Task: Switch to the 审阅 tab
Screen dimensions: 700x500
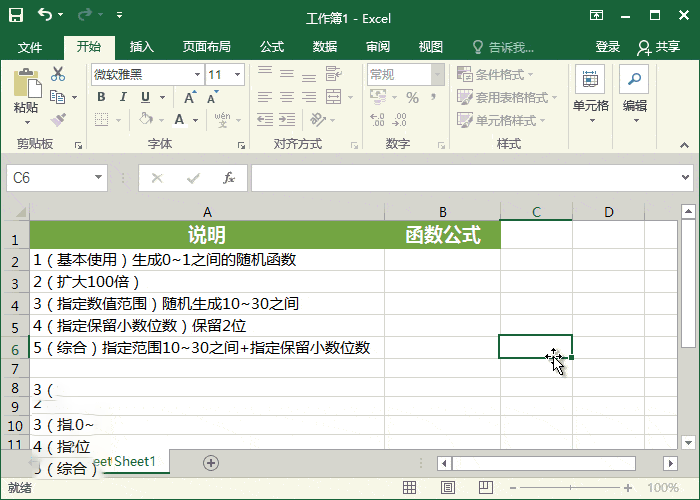Action: pos(378,47)
